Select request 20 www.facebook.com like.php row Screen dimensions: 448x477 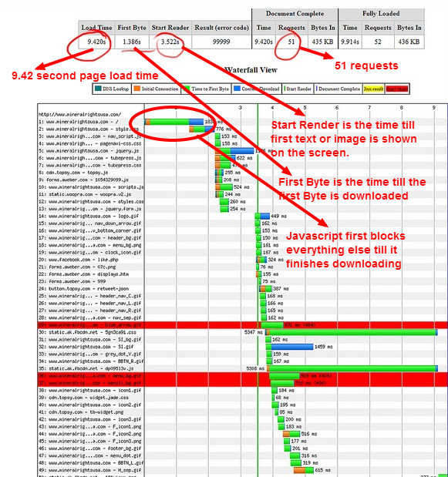point(243,260)
